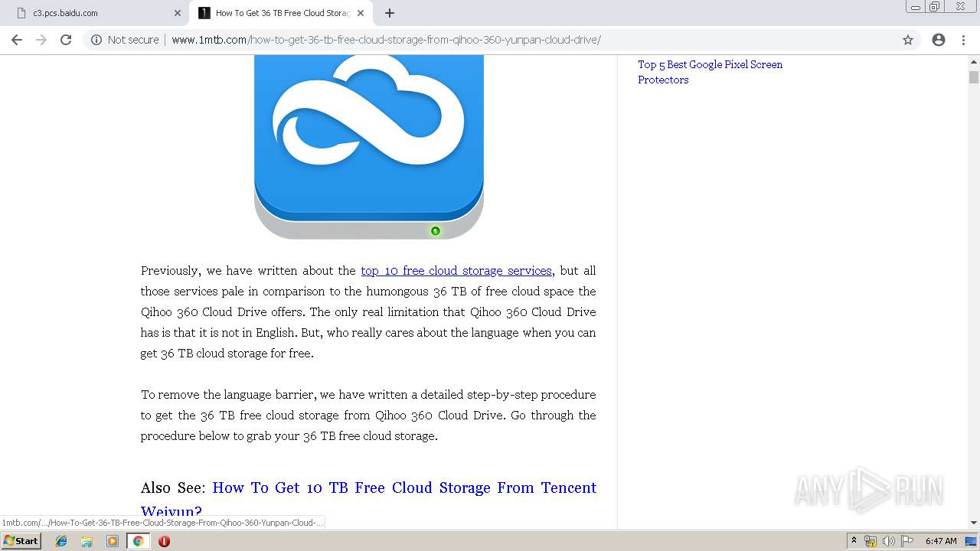Click the Qihoo 360 cloud drive image

click(x=369, y=147)
